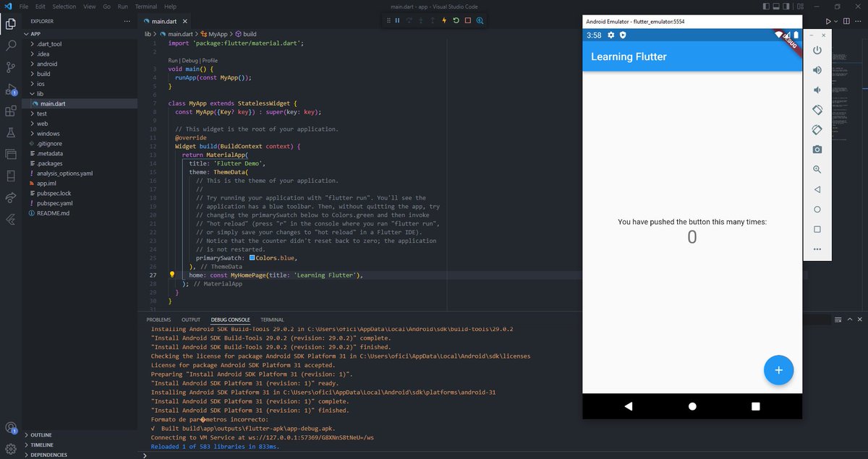868x459 pixels.
Task: Open the Run dropdown arrow in editor title
Action: click(836, 21)
